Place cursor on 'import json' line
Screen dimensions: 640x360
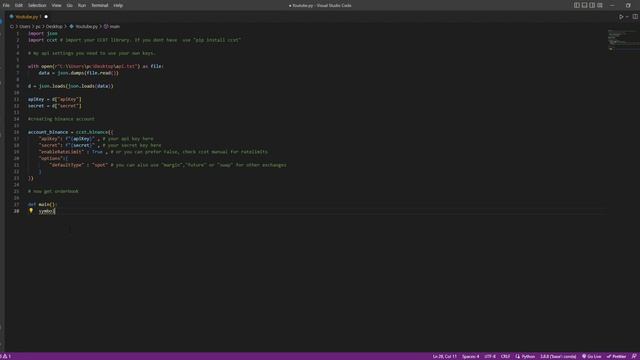[x=42, y=33]
